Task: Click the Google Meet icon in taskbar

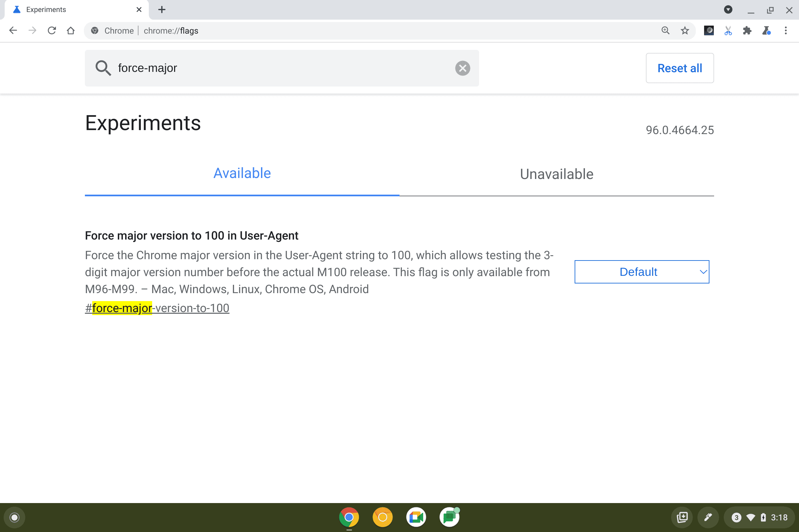Action: click(416, 517)
